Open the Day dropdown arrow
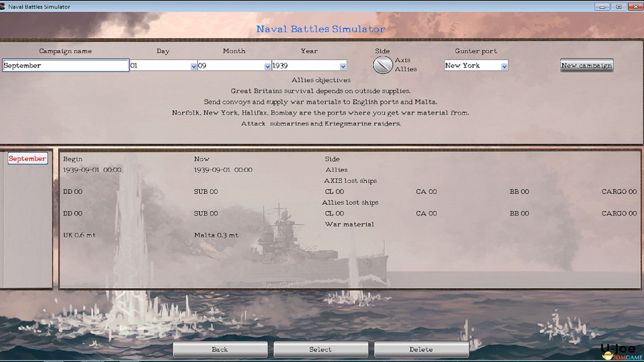This screenshot has height=362, width=644. tap(194, 66)
